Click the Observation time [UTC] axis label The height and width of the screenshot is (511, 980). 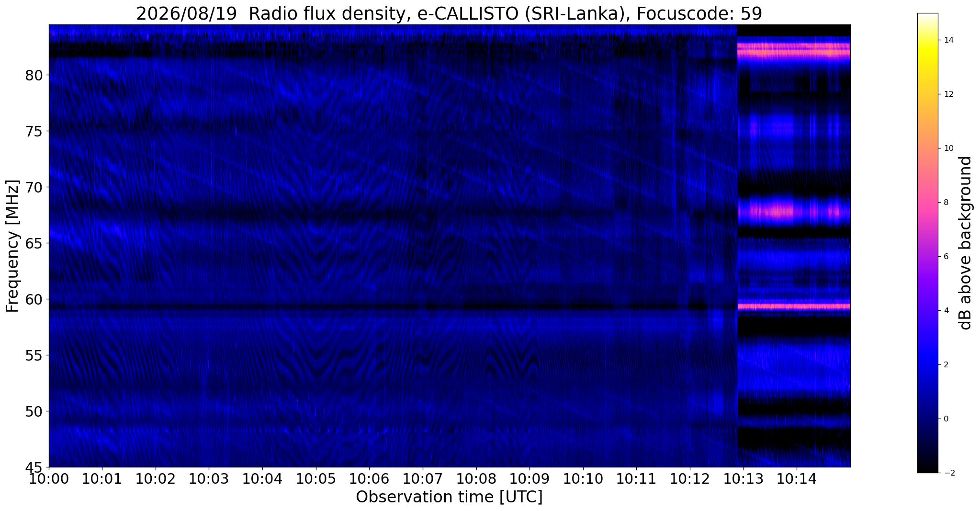point(449,497)
